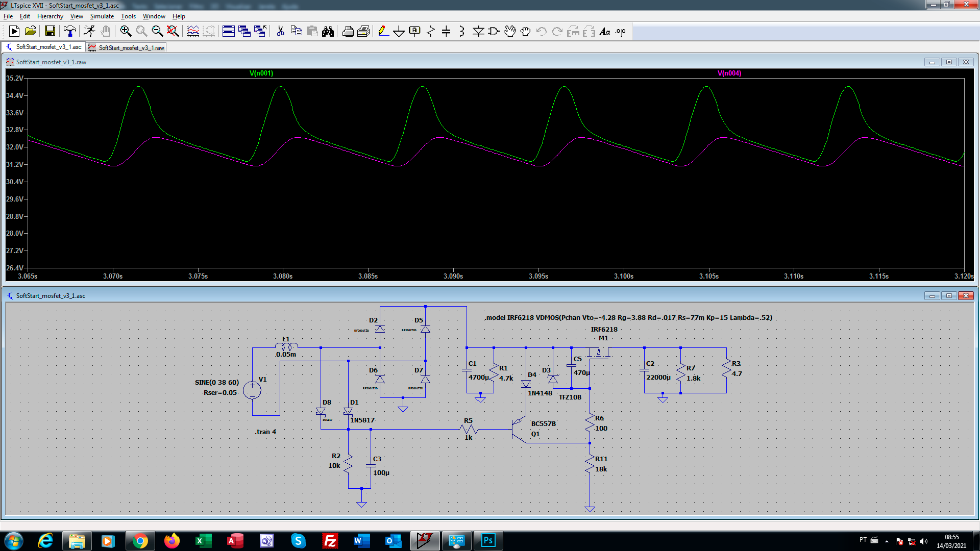This screenshot has height=551, width=980.
Task: Select the Place Ground tool
Action: (399, 32)
